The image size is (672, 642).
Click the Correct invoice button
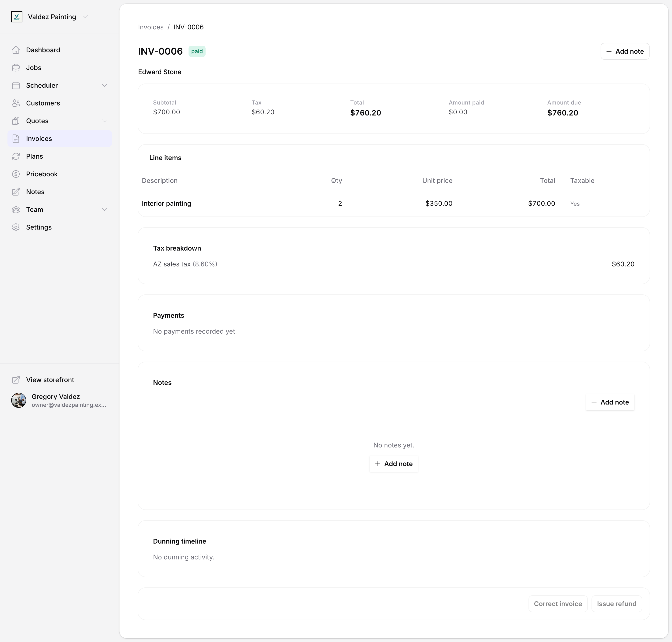coord(558,604)
